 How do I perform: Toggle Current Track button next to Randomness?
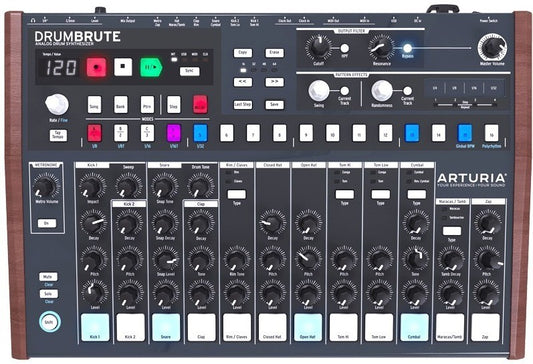point(407,91)
